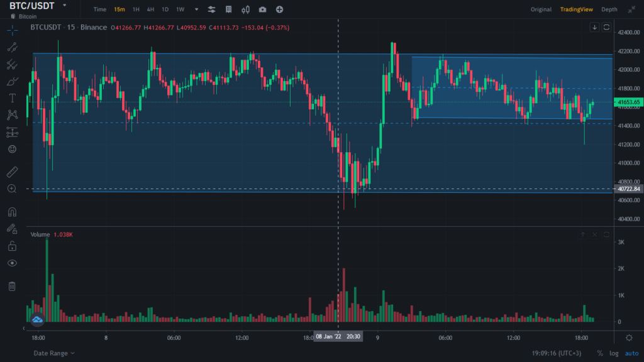Take a chart snapshot with camera icon
This screenshot has width=644, height=362.
[262, 9]
